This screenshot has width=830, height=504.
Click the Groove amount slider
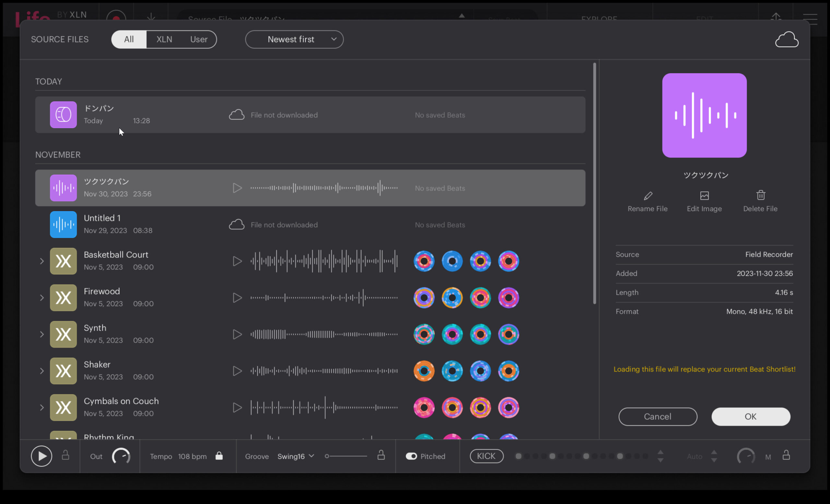pos(346,456)
